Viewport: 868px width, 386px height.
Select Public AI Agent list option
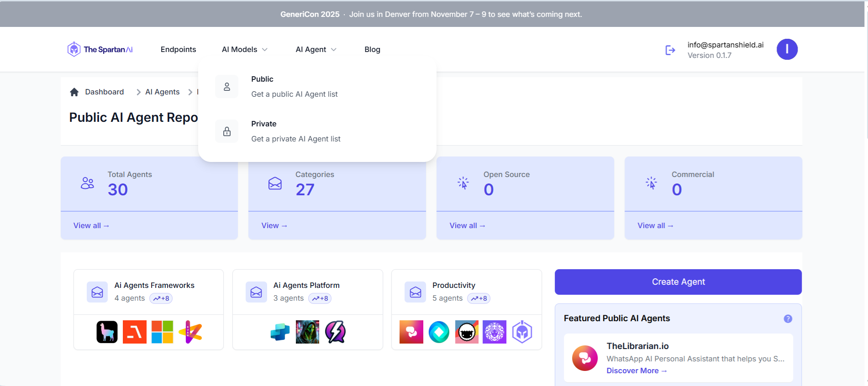tap(294, 86)
